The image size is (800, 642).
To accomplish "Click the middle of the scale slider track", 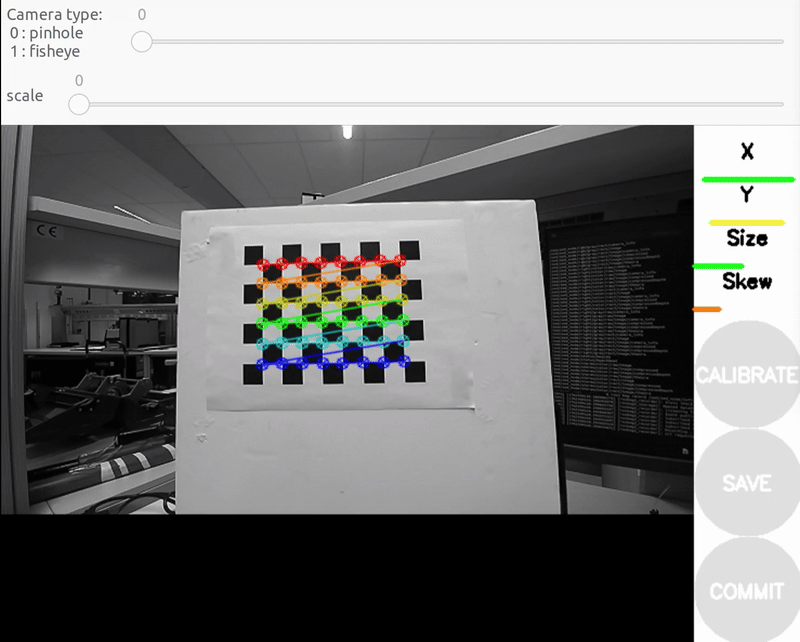I will click(430, 104).
